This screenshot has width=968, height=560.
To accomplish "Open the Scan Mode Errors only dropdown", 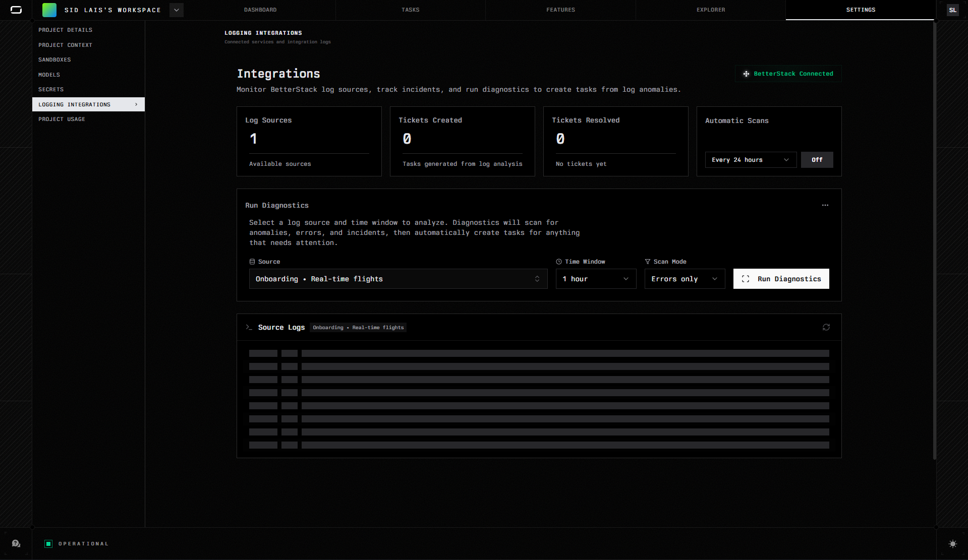I will click(x=685, y=279).
